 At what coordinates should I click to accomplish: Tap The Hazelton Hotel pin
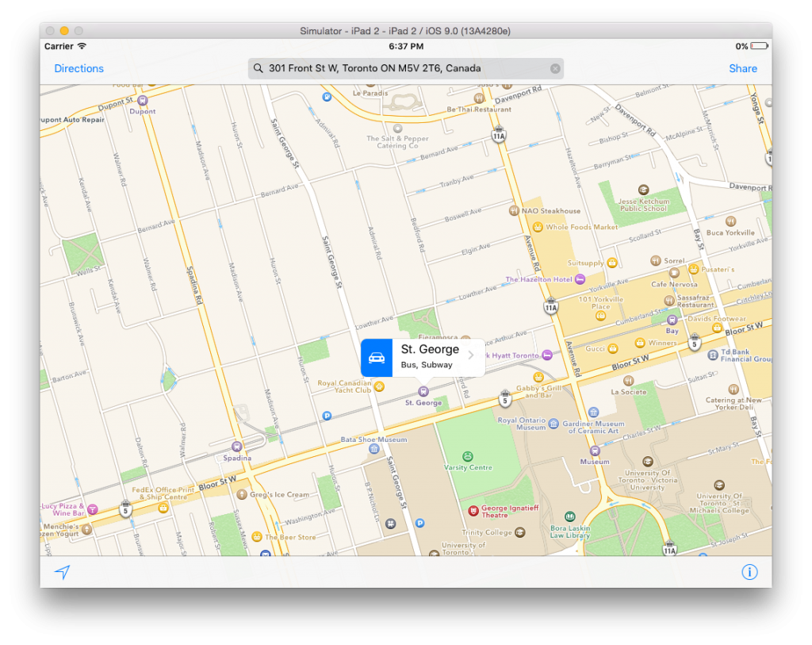(x=580, y=278)
